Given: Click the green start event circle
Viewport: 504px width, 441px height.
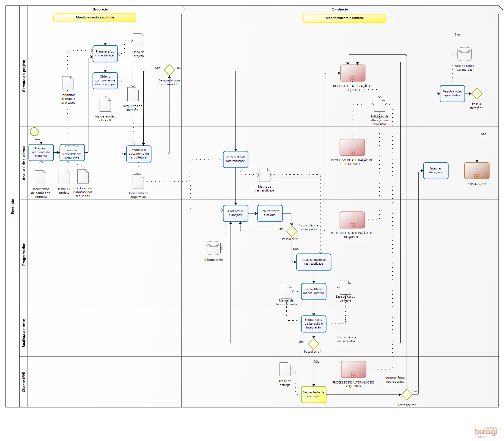Looking at the screenshot, I should [34, 132].
